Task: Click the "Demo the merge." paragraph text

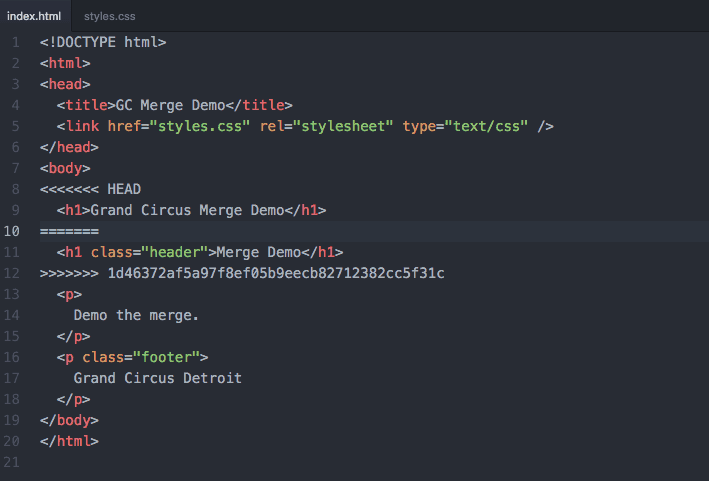Action: (x=136, y=315)
